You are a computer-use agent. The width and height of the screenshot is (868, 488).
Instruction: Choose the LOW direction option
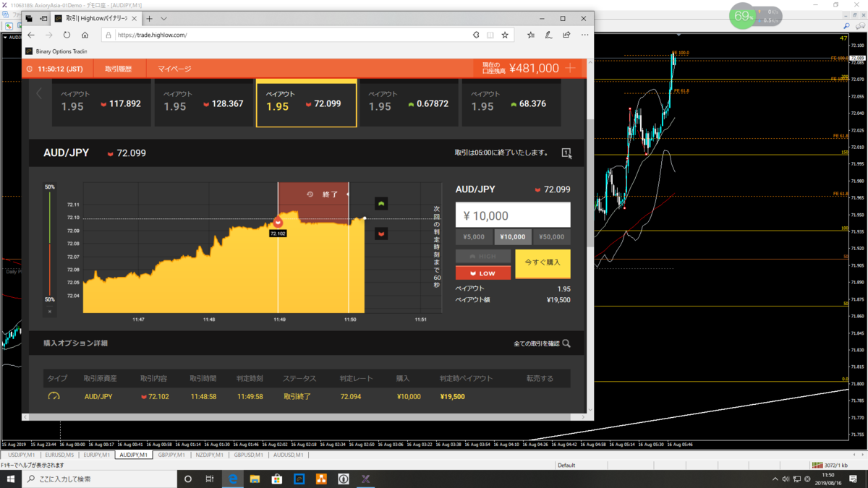tap(483, 273)
